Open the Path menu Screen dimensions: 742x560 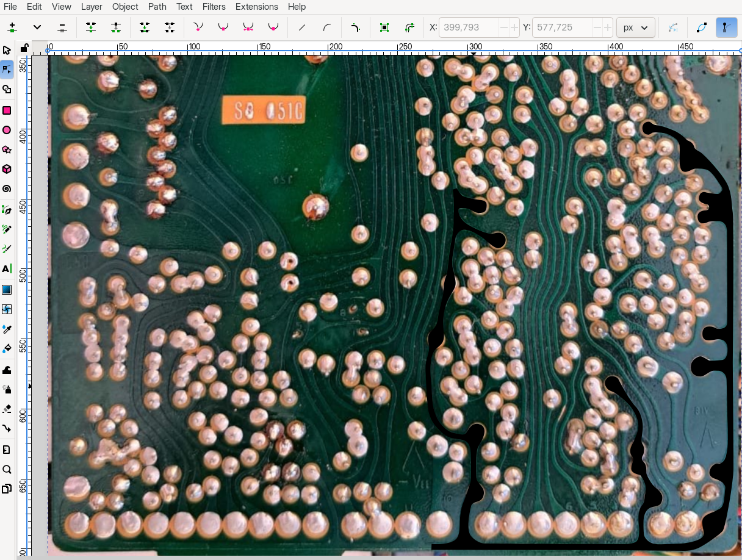157,7
